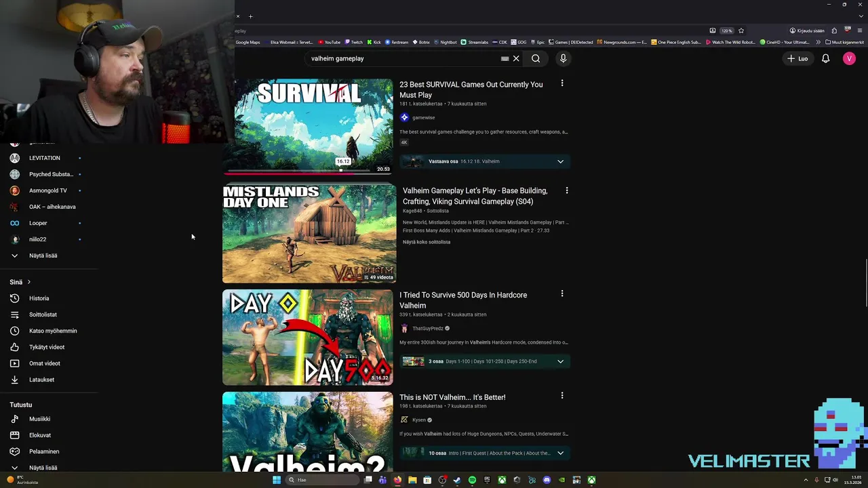Open options for 23 Best SURVIVAL Games video
Image resolution: width=868 pixels, height=488 pixels.
(x=561, y=83)
